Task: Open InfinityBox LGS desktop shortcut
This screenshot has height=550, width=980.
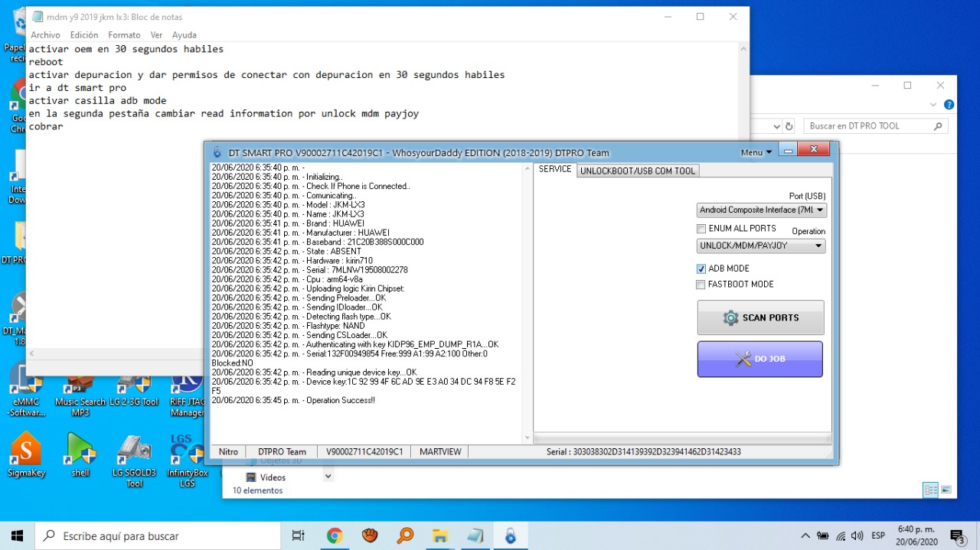Action: (187, 461)
